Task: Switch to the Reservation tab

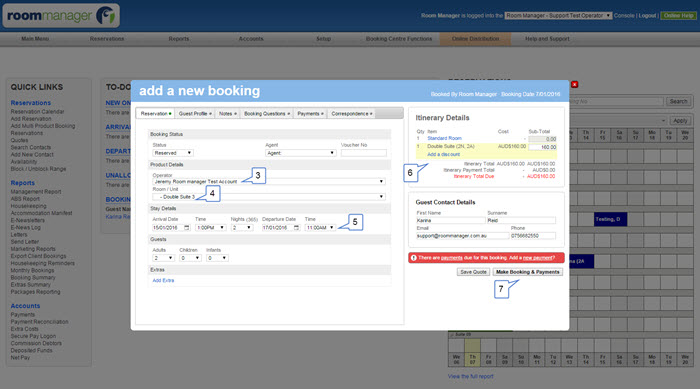Action: 155,114
